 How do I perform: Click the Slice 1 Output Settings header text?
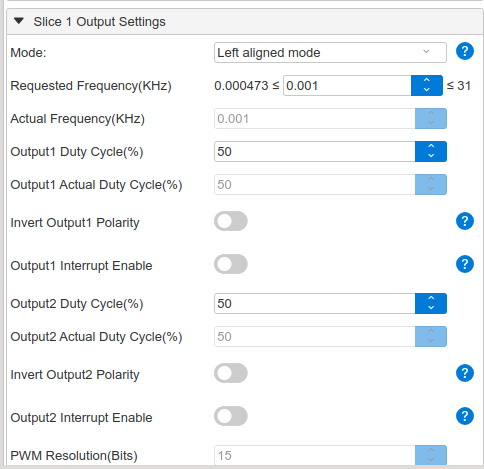tap(99, 22)
